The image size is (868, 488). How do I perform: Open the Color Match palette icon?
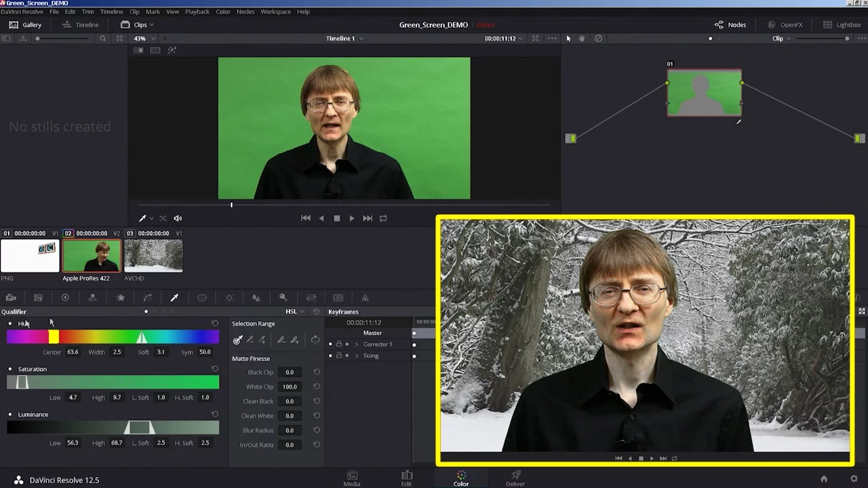point(38,298)
